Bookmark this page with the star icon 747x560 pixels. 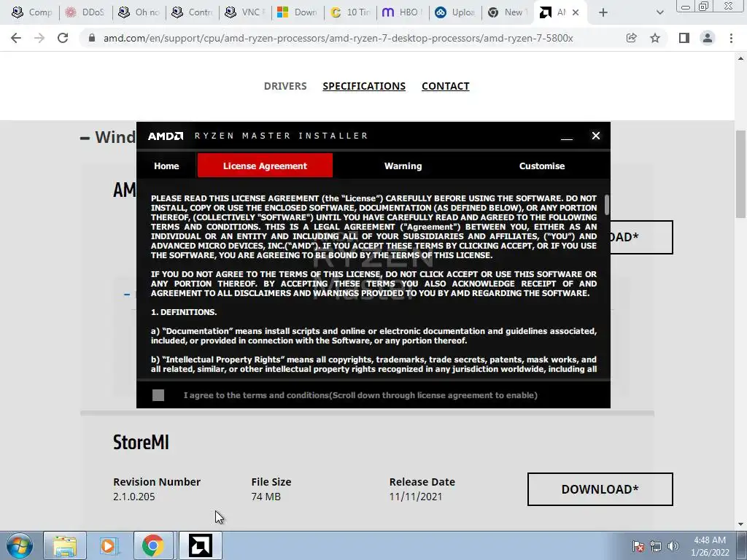[655, 38]
